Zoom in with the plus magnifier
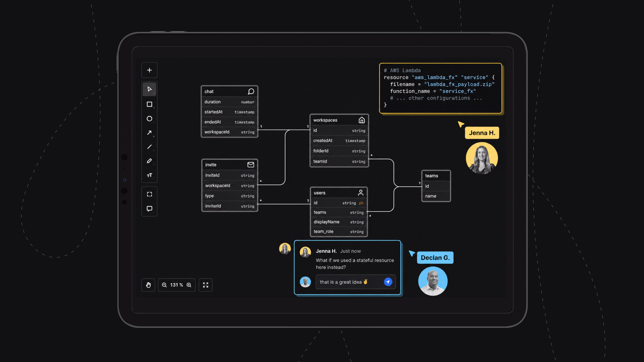Screen dimensions: 644x362 pyautogui.click(x=189, y=285)
